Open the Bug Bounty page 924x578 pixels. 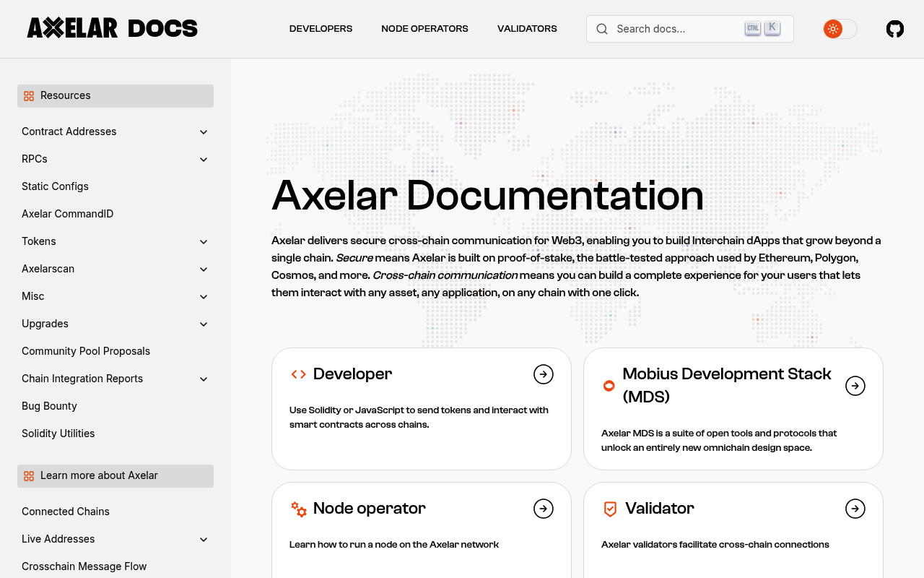coord(49,406)
